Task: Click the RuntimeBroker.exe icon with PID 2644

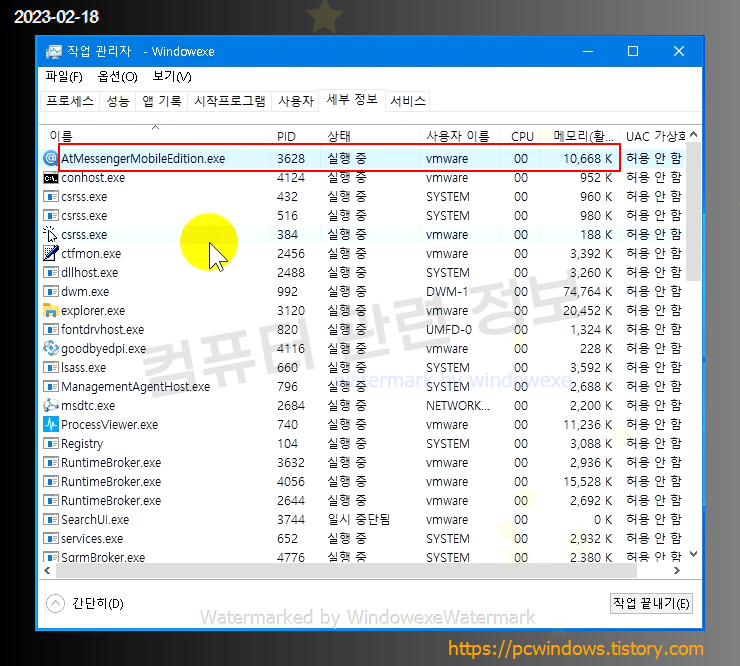Action: coord(50,500)
